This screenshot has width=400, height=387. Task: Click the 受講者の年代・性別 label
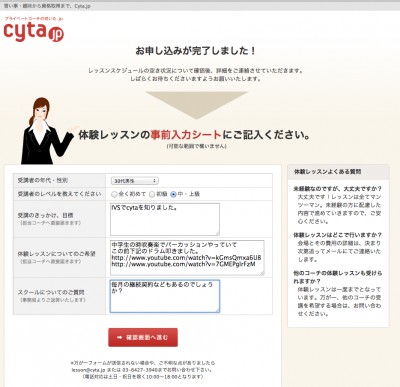pyautogui.click(x=43, y=180)
